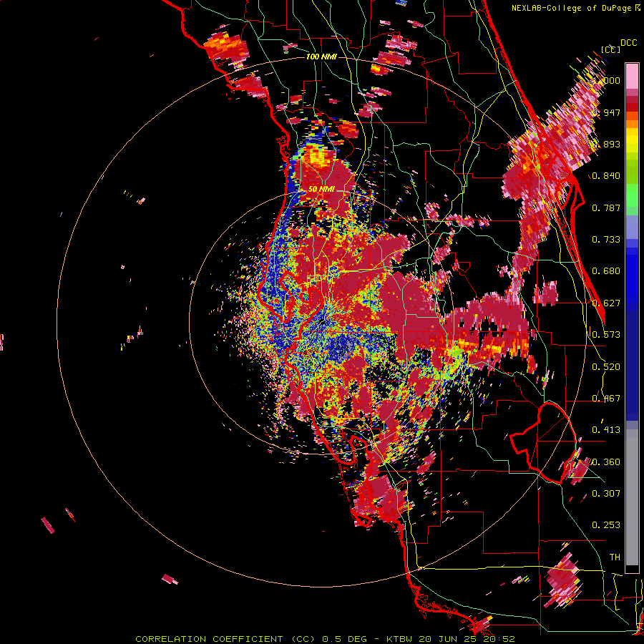The image size is (644, 644).
Task: Click the TH threshold label on the scale
Action: [x=615, y=557]
